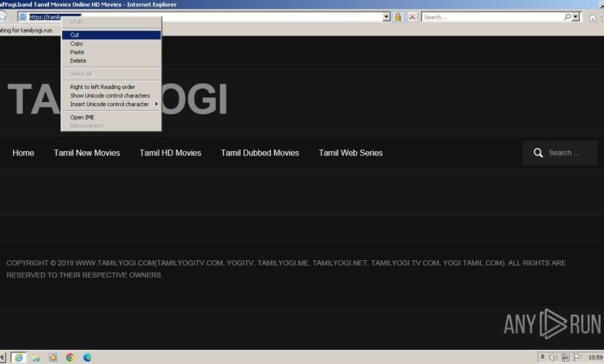
Task: Open Action Center flag icon
Action: pos(578,358)
